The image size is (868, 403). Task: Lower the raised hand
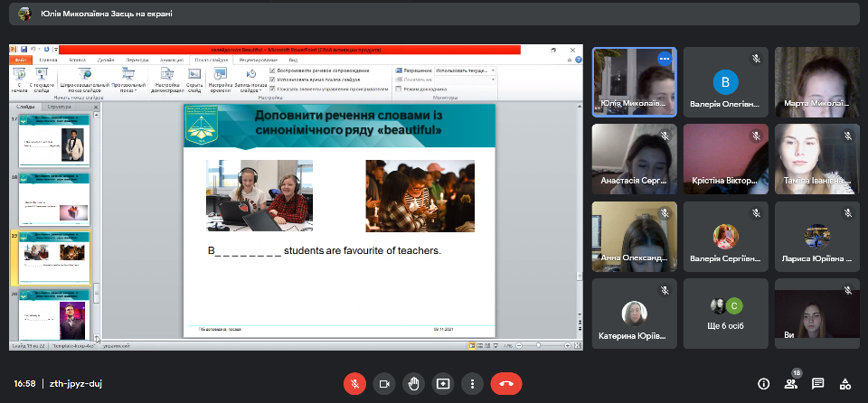[413, 384]
